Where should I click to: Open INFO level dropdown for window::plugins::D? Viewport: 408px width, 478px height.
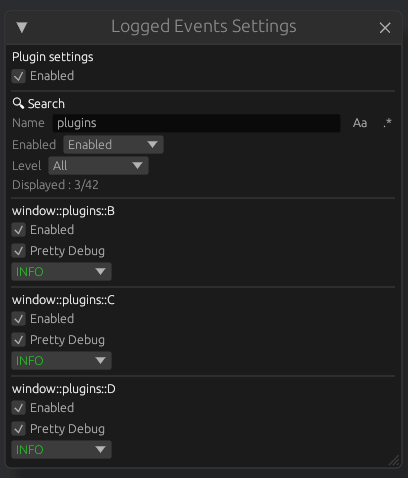pos(61,450)
